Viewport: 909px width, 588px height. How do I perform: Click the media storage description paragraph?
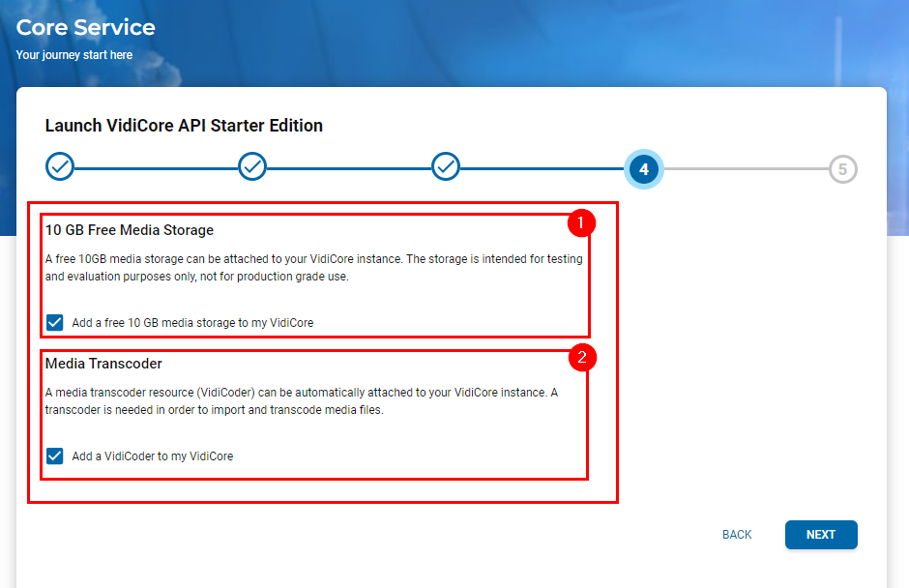point(313,268)
